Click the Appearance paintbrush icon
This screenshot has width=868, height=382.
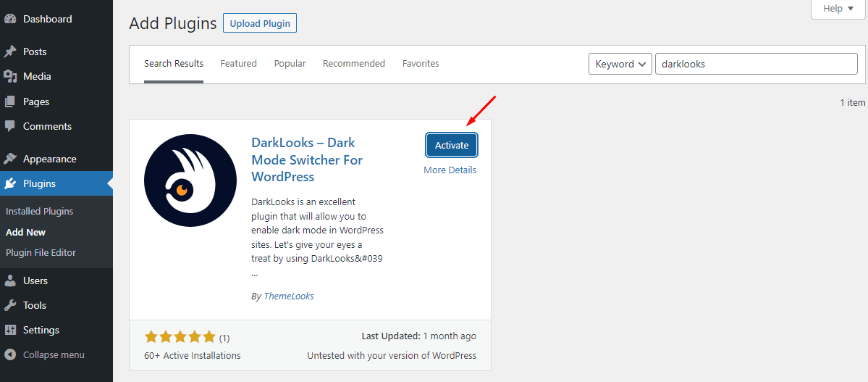pyautogui.click(x=10, y=159)
